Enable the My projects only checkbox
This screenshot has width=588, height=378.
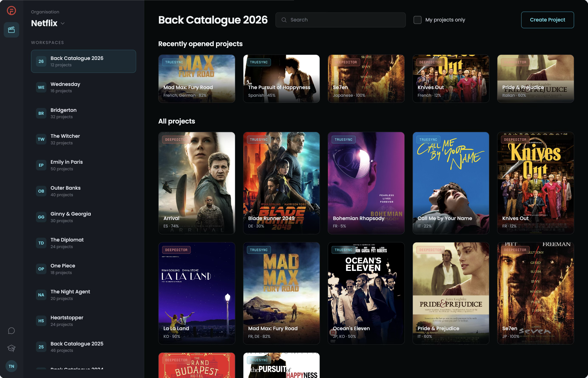point(417,20)
